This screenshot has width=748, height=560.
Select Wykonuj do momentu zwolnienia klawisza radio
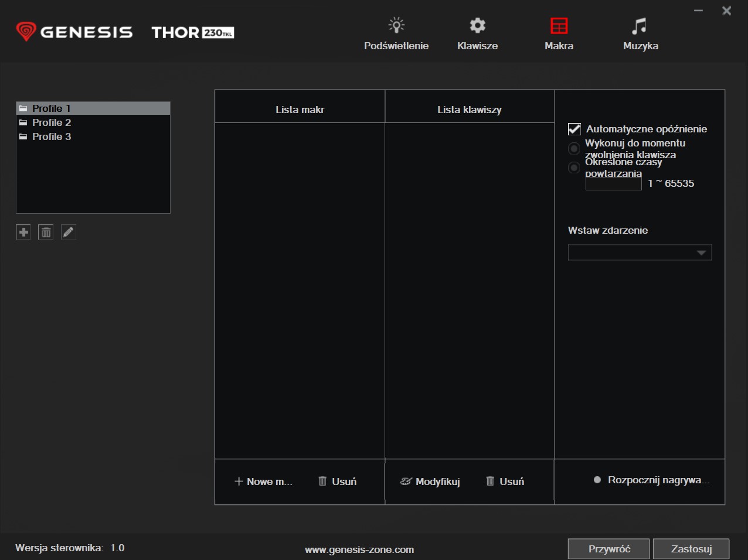point(574,149)
